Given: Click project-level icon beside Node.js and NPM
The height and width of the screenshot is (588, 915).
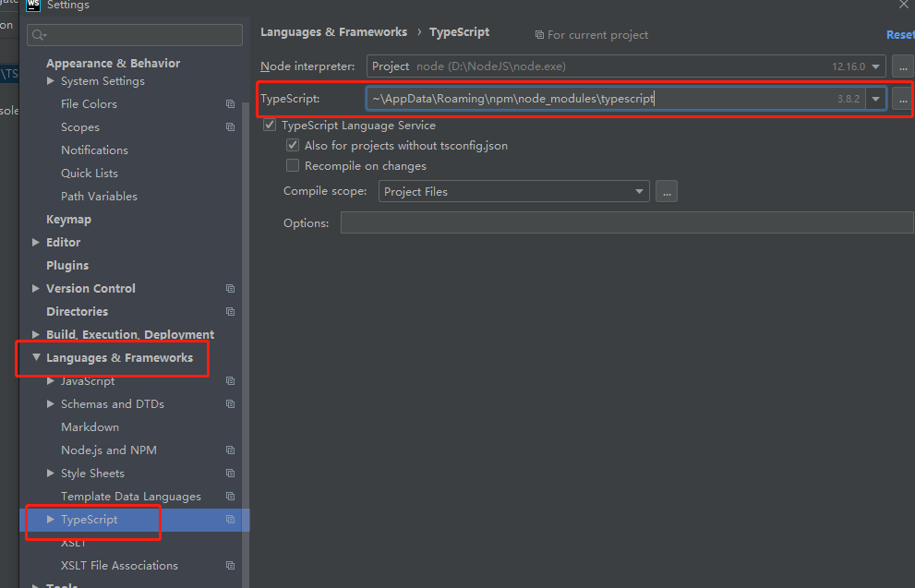Looking at the screenshot, I should [231, 450].
